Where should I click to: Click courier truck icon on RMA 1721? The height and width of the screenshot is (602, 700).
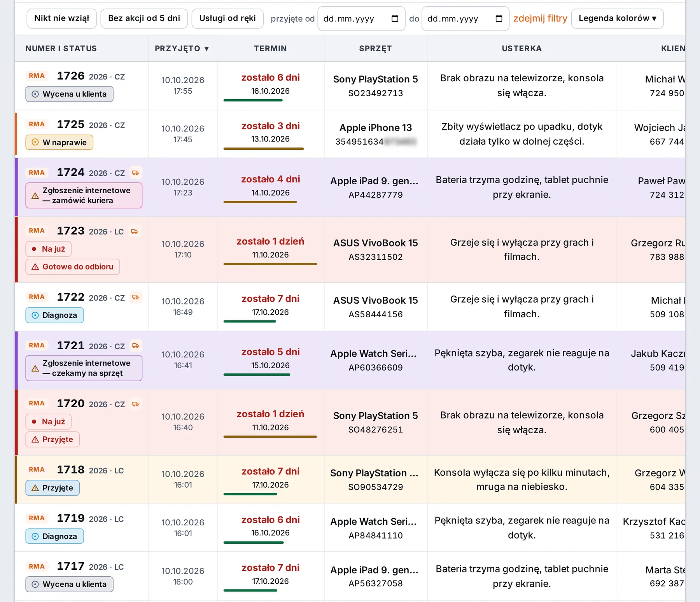[x=135, y=345]
